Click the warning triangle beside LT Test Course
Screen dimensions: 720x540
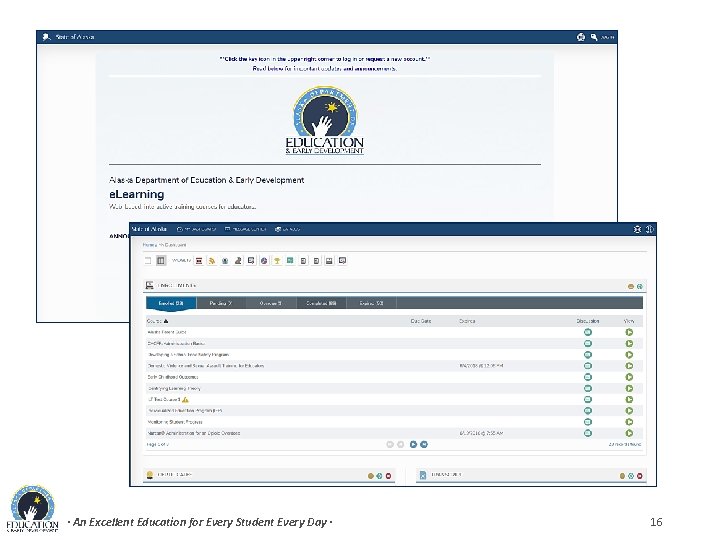point(185,399)
